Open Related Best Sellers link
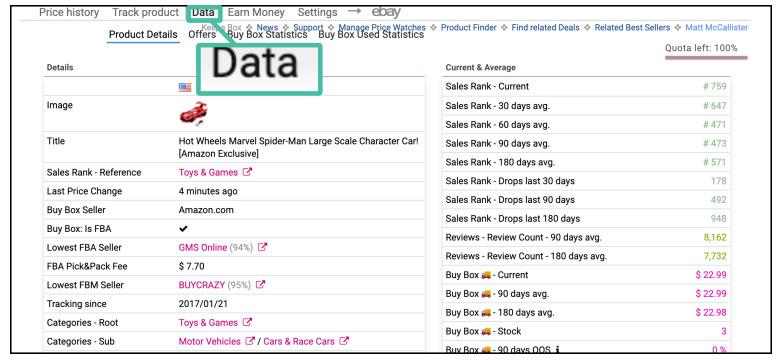Image resolution: width=778 pixels, height=360 pixels. (632, 28)
